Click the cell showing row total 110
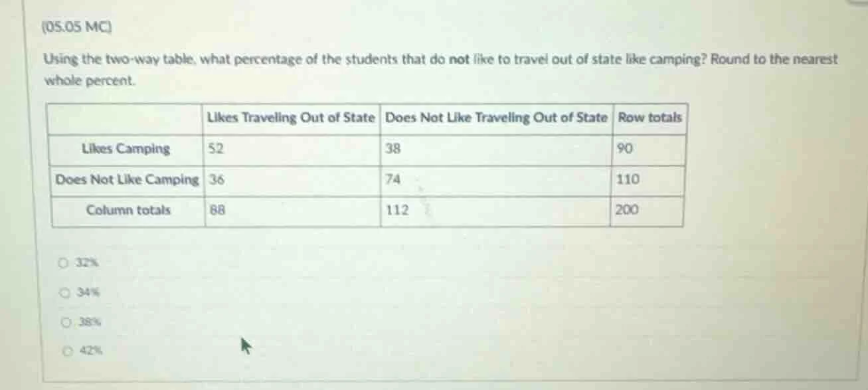Viewport: 868px width, 390px height. 627,180
